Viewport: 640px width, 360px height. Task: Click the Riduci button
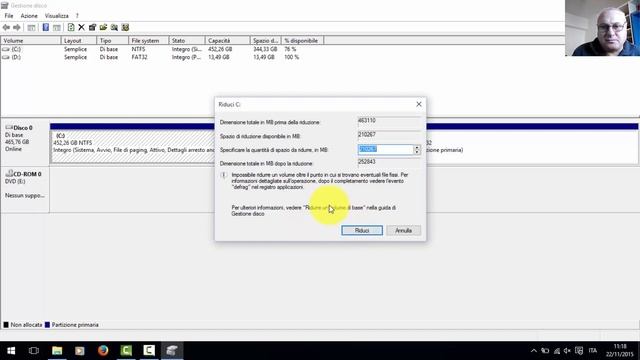tap(362, 231)
